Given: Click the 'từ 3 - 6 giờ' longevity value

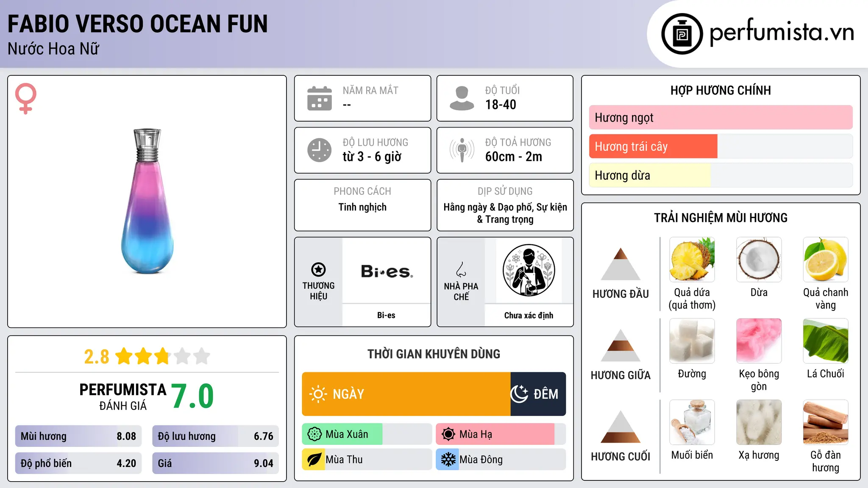Looking at the screenshot, I should tap(372, 157).
